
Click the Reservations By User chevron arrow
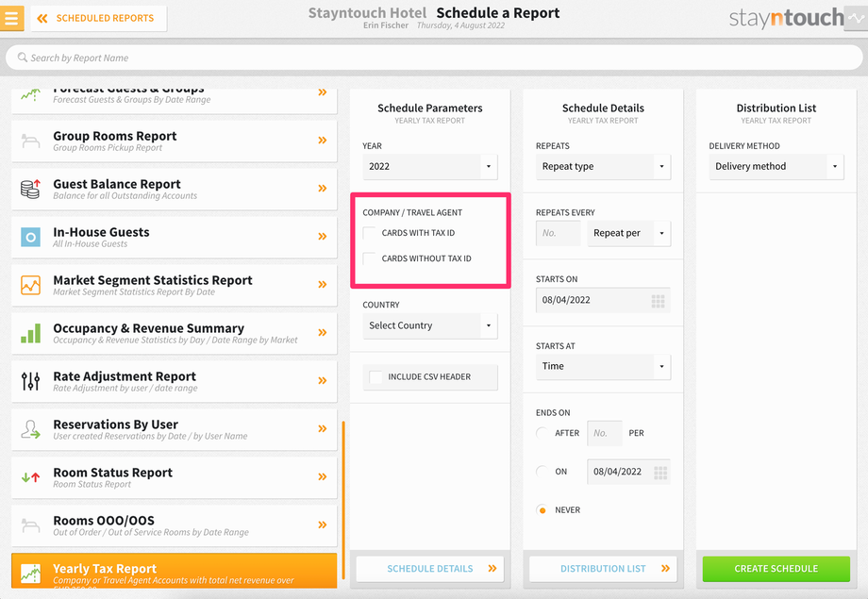click(322, 428)
